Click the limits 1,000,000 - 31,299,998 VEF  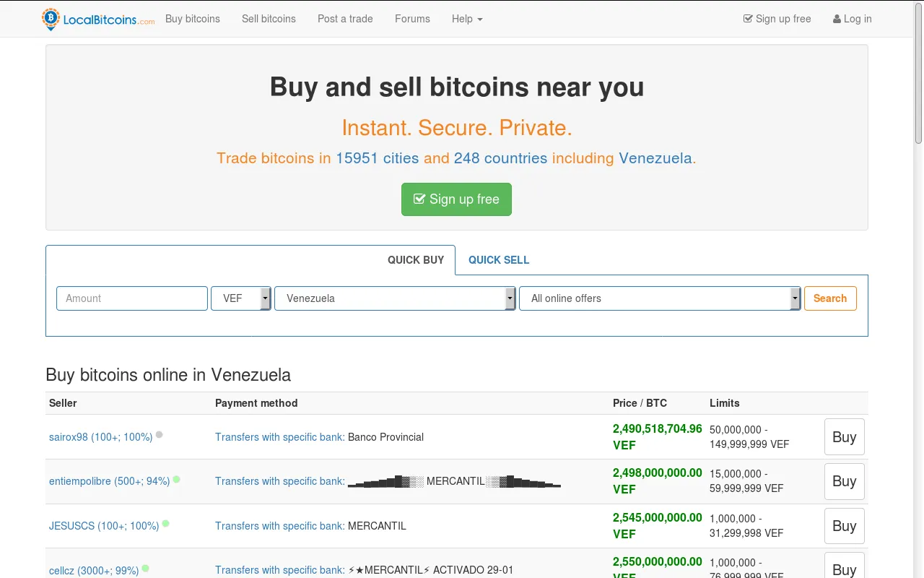click(746, 526)
